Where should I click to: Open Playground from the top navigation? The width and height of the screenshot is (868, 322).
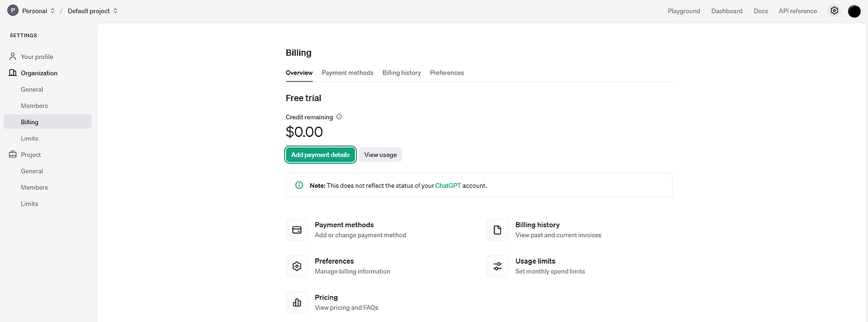pyautogui.click(x=684, y=11)
